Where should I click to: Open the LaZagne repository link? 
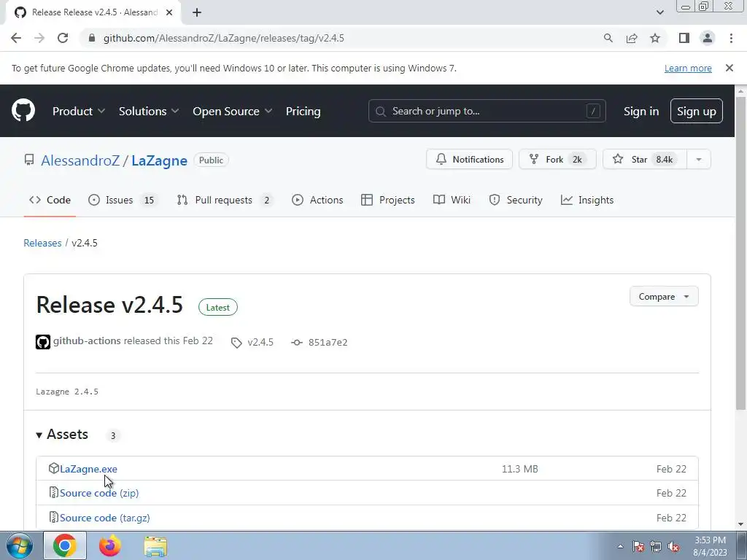(x=159, y=160)
